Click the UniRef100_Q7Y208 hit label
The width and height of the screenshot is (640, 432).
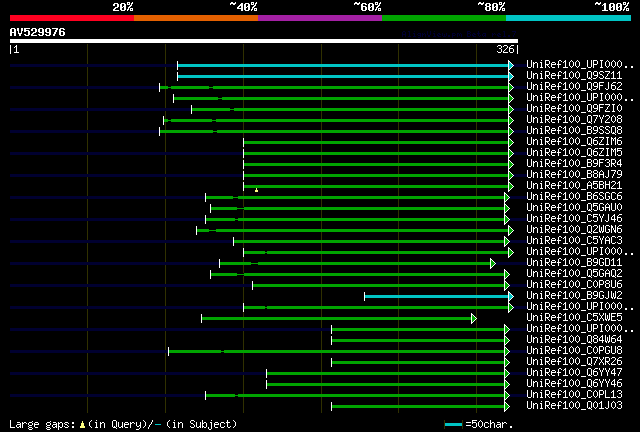574,120
